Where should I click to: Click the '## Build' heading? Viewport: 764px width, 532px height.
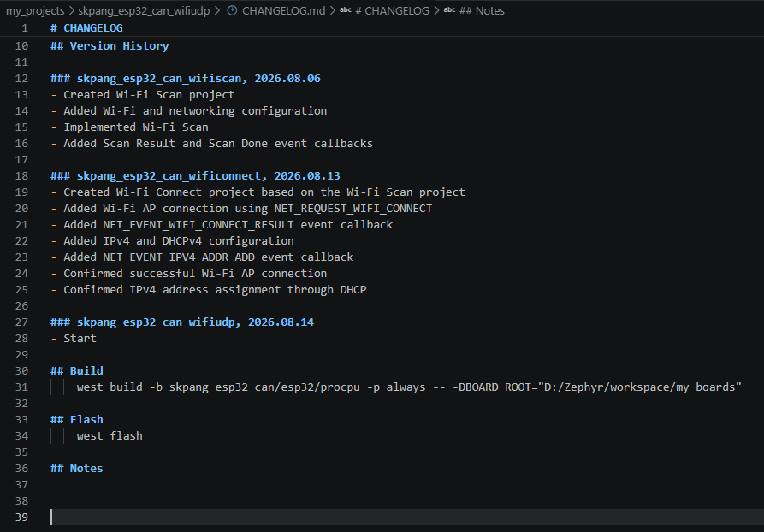point(77,370)
